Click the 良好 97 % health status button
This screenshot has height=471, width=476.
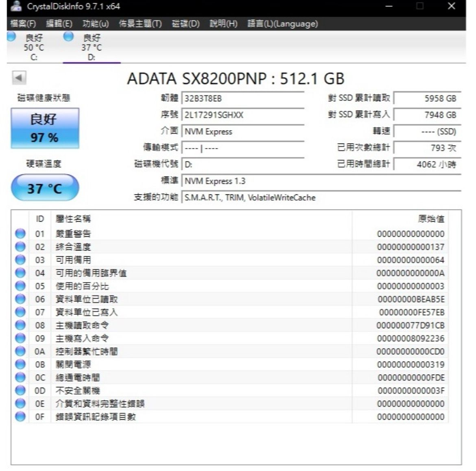(45, 128)
